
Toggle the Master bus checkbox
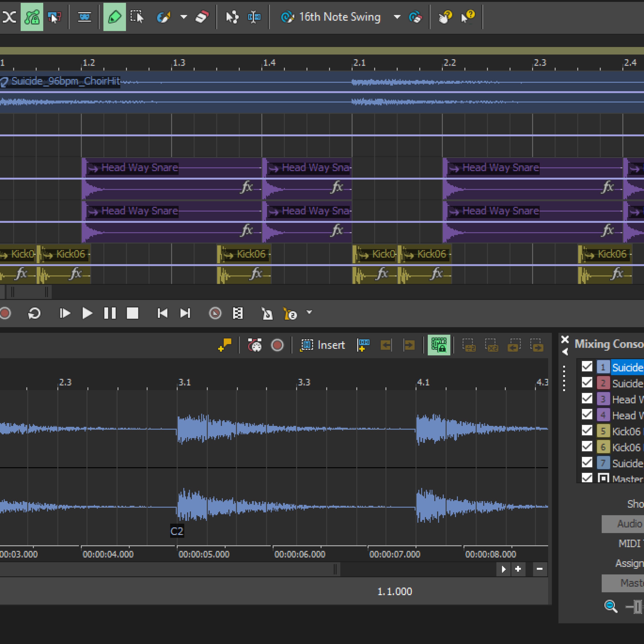pos(587,478)
